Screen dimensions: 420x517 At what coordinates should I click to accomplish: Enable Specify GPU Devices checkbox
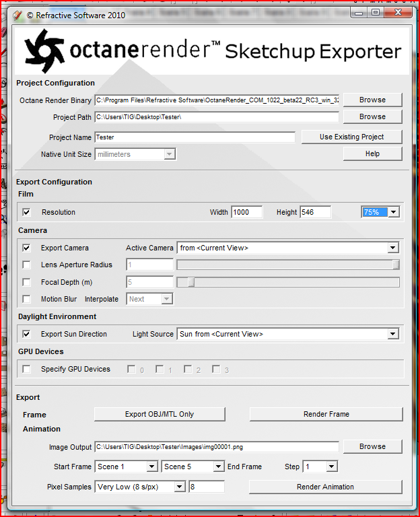point(27,369)
